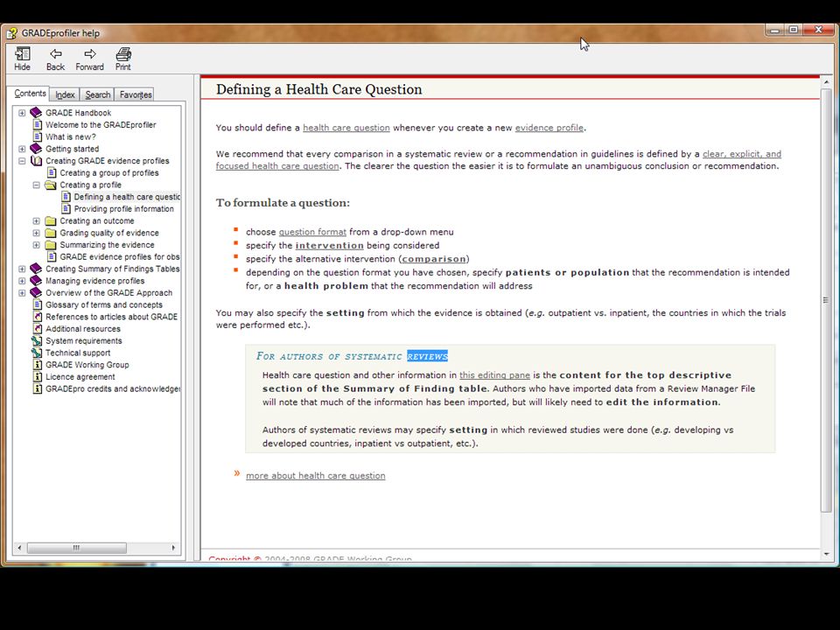The height and width of the screenshot is (630, 840).
Task: Open GRADE evidence profiles for obs topic
Action: [x=120, y=256]
